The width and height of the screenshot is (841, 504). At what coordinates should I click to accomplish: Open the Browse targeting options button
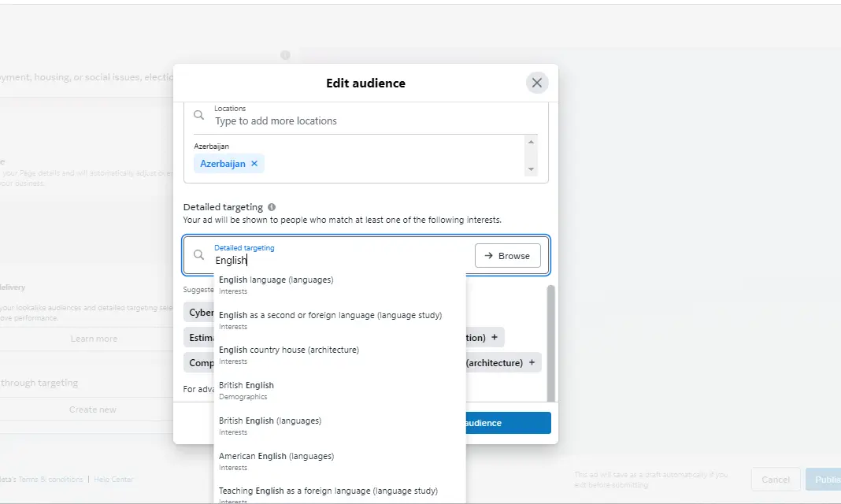pyautogui.click(x=507, y=256)
